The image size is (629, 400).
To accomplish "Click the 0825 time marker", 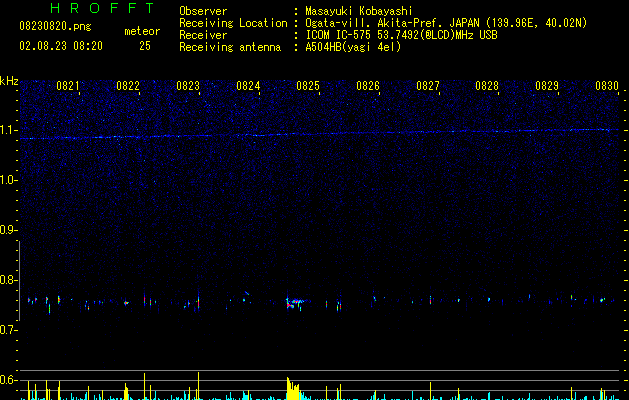I will tap(308, 86).
